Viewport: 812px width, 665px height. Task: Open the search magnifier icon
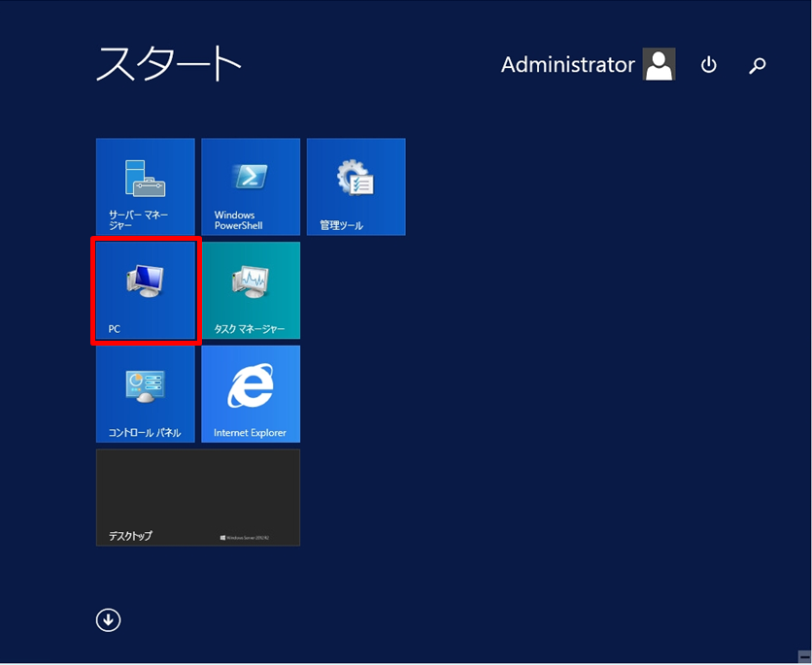pyautogui.click(x=758, y=65)
